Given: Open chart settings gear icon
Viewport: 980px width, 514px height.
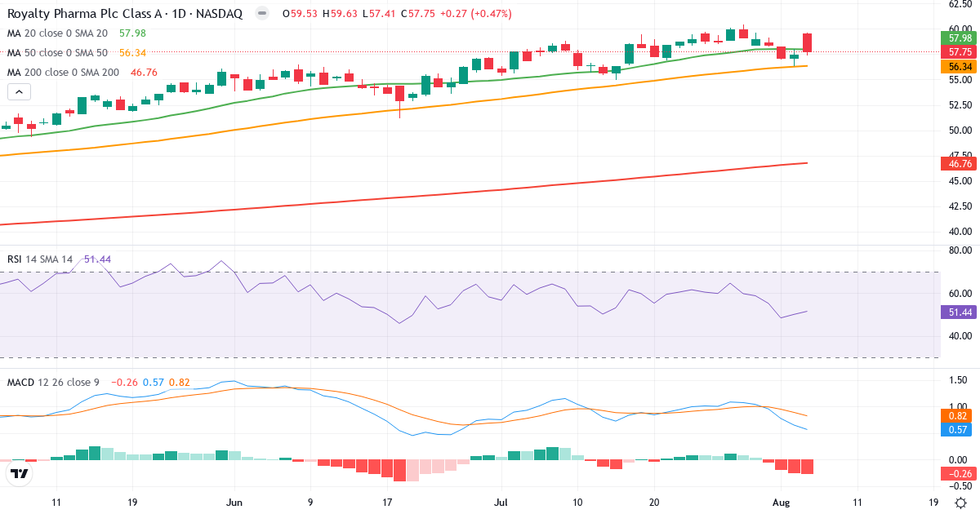Looking at the screenshot, I should click(x=961, y=503).
